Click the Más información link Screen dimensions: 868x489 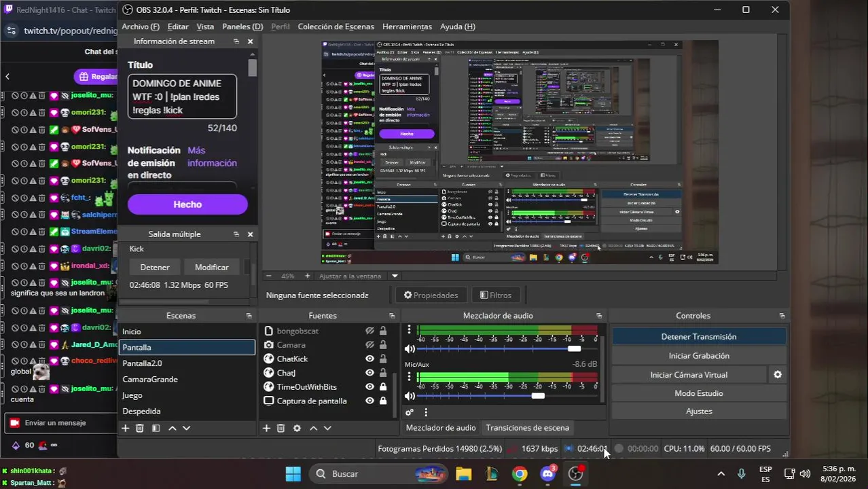tap(212, 156)
